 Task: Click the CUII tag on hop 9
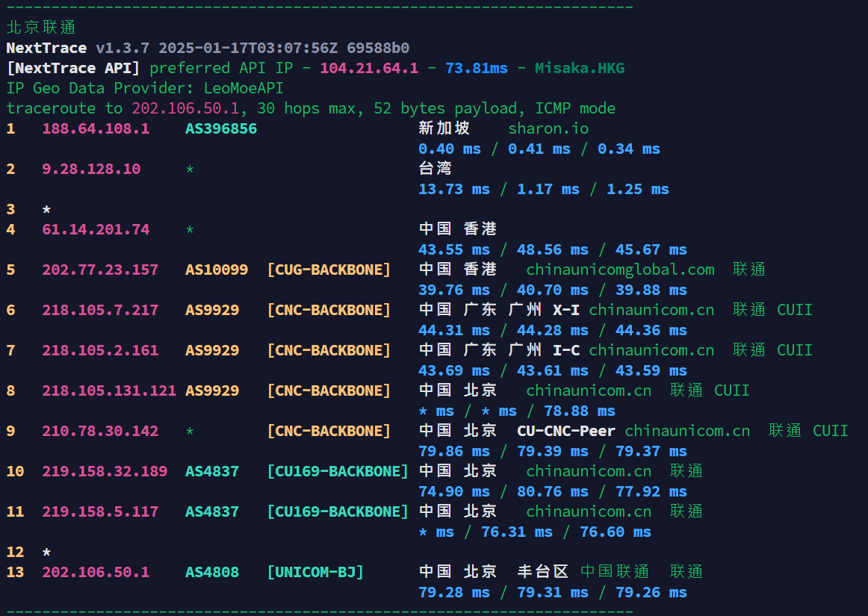(x=831, y=431)
